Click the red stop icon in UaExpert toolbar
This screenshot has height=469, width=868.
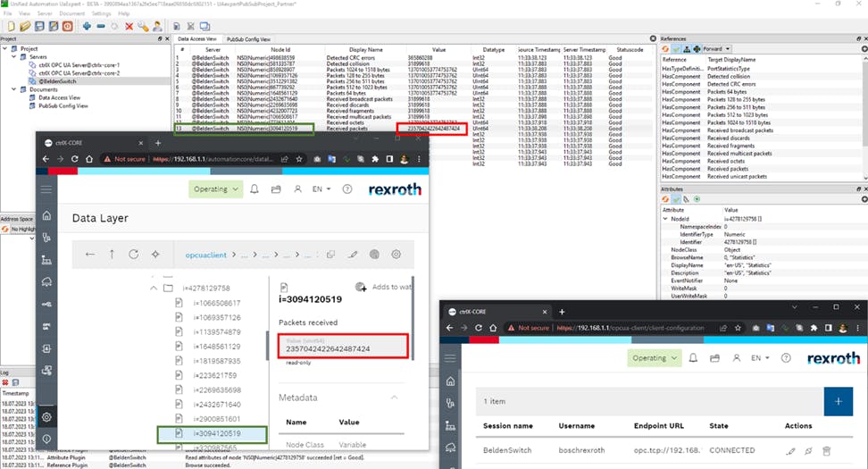(x=68, y=26)
